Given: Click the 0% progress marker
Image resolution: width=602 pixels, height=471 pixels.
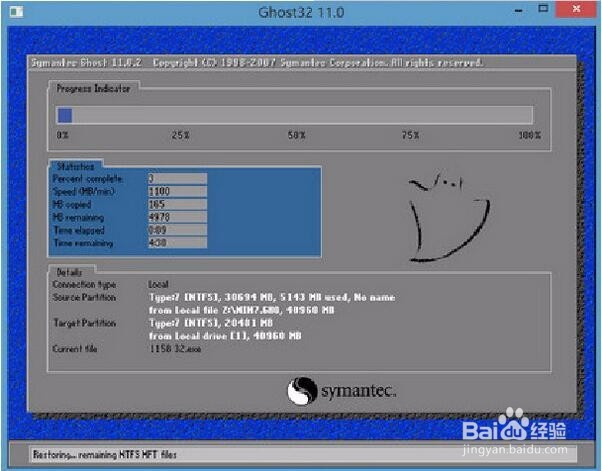Looking at the screenshot, I should pos(63,135).
